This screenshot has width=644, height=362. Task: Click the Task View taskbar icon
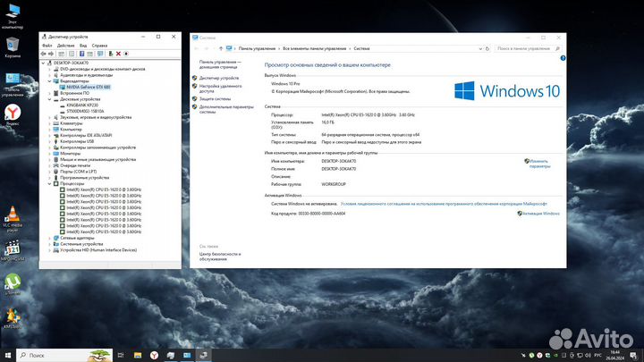pos(121,356)
